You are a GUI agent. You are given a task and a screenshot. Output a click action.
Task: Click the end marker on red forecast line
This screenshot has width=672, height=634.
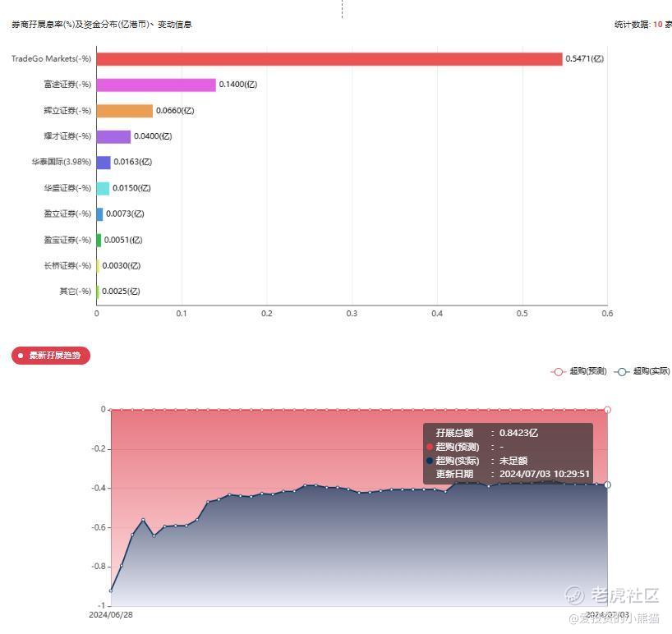607,410
